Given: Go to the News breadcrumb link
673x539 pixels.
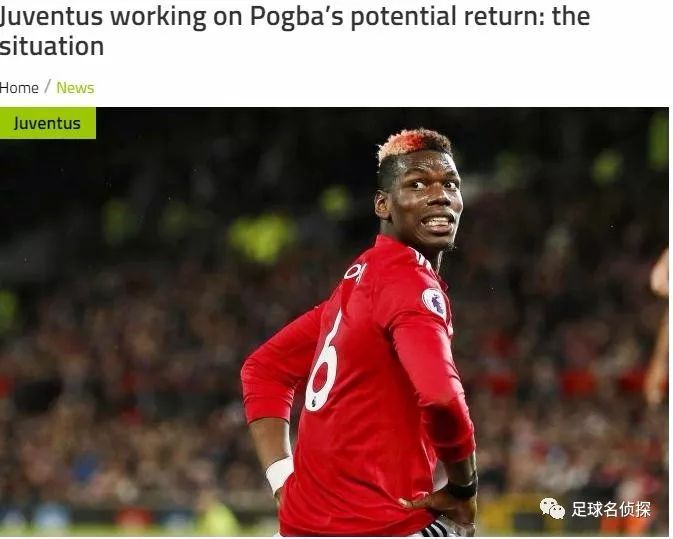Looking at the screenshot, I should tap(75, 88).
